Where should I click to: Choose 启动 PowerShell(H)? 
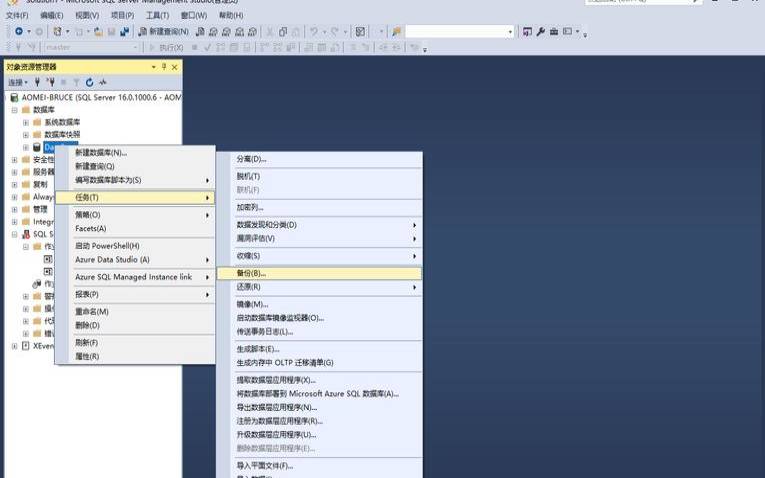tap(136, 246)
